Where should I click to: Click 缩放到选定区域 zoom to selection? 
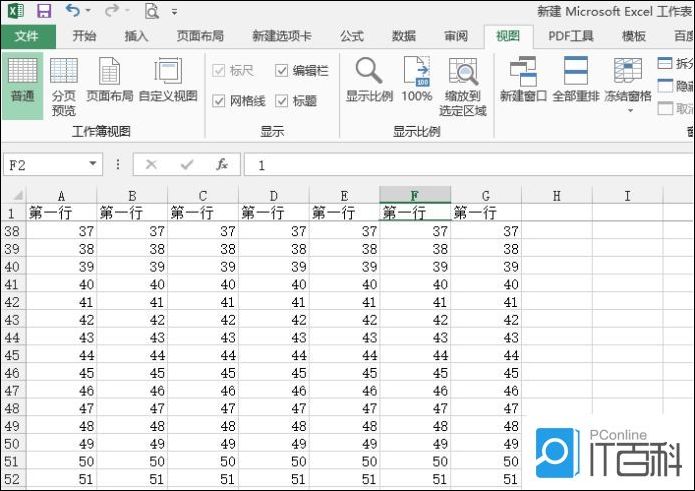click(463, 86)
